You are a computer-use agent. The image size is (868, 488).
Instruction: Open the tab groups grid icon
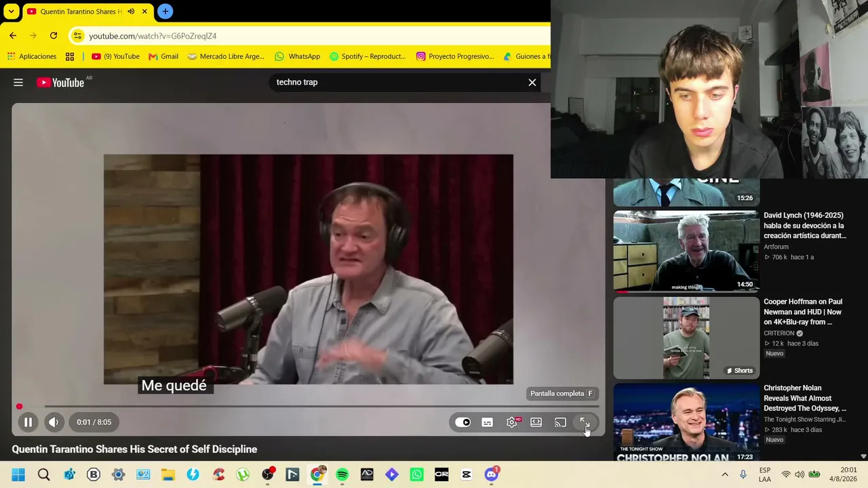[x=70, y=56]
